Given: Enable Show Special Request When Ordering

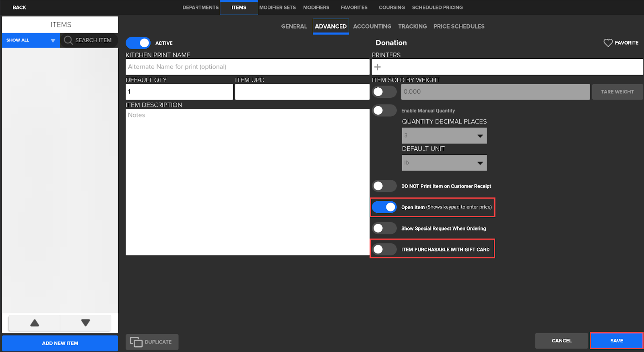Looking at the screenshot, I should click(384, 228).
